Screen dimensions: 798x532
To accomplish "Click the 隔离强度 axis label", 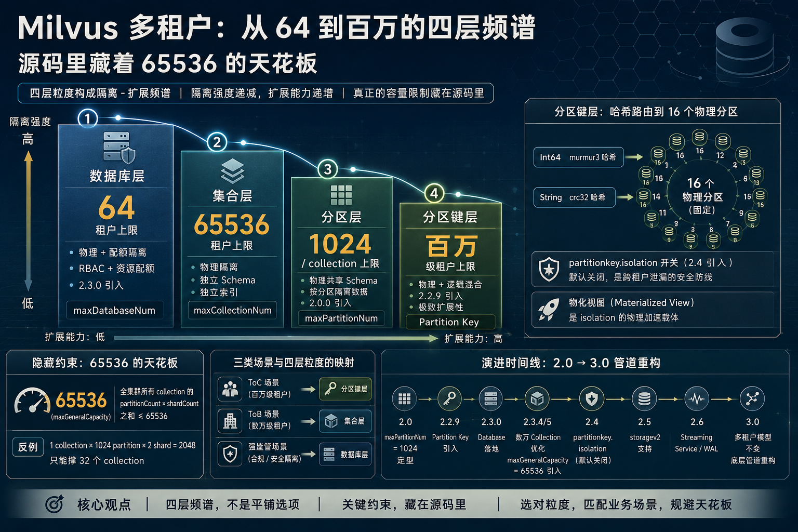I will (30, 122).
